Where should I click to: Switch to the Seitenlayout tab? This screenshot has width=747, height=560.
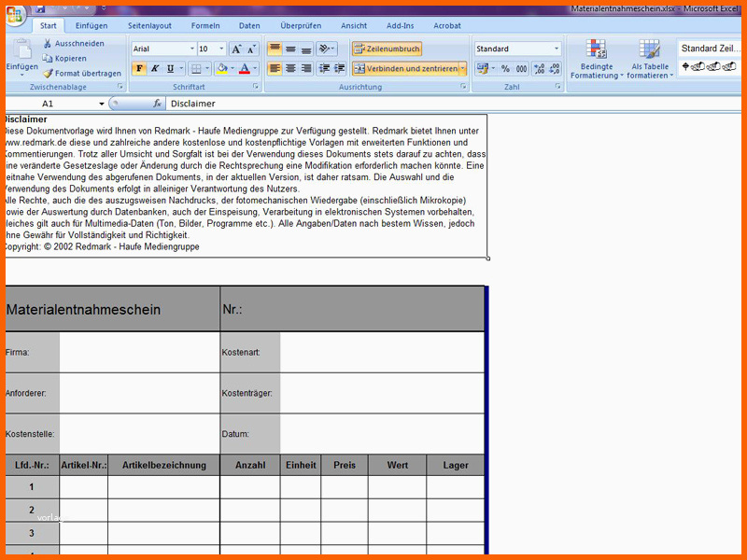(x=149, y=26)
